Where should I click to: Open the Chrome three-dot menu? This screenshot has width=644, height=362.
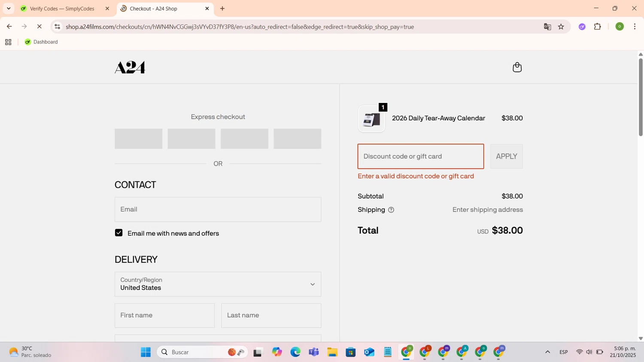(x=635, y=27)
